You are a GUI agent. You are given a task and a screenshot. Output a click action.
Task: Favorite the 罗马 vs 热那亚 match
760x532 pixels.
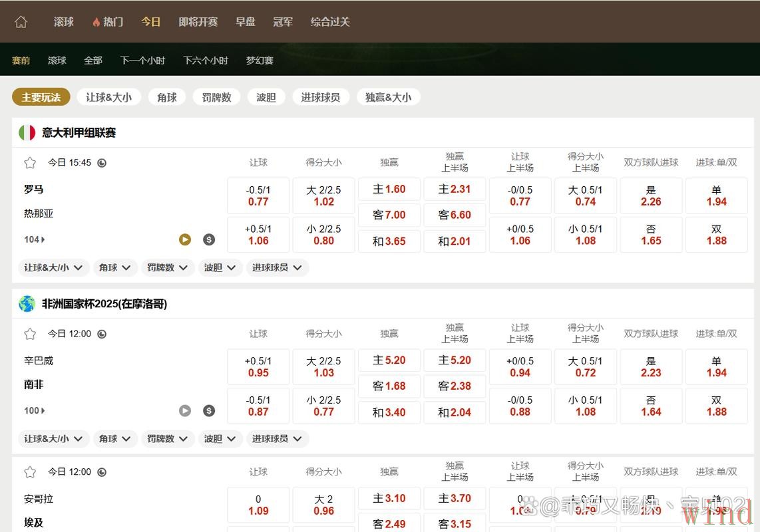[29, 162]
